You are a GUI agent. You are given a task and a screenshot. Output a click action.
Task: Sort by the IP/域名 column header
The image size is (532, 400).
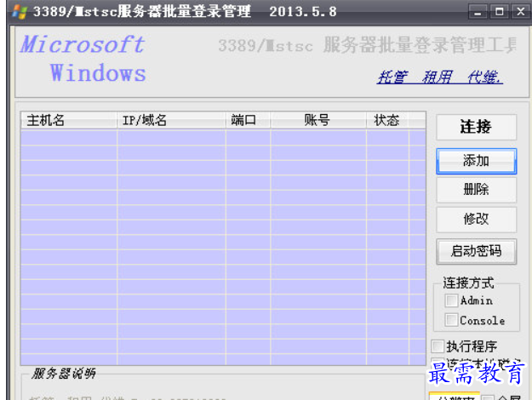point(171,120)
